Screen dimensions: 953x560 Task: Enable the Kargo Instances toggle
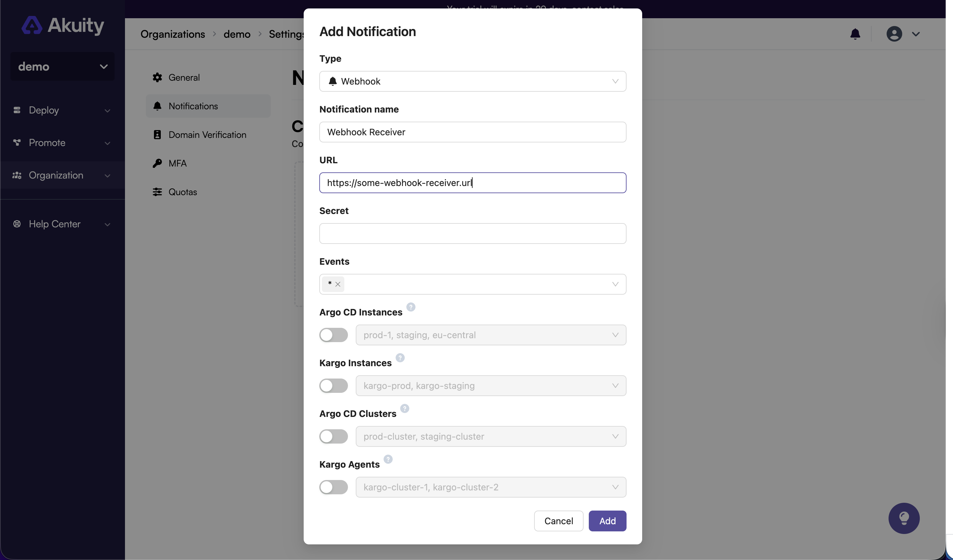click(x=334, y=385)
